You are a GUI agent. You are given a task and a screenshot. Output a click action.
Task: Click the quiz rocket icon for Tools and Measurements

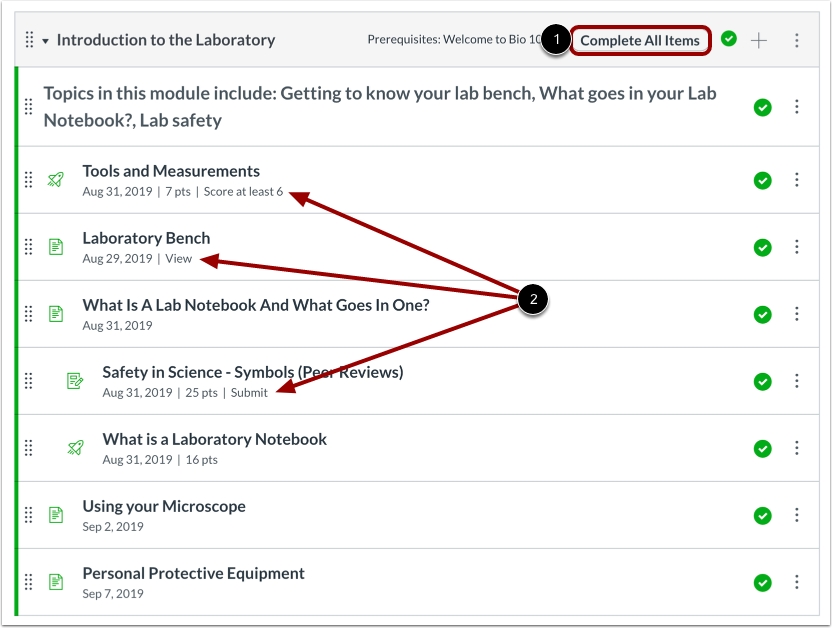pyautogui.click(x=56, y=180)
